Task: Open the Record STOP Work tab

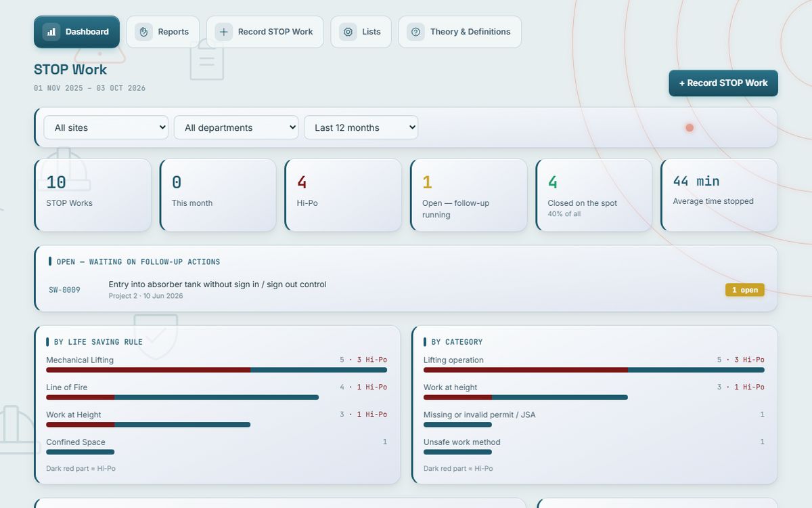Action: 265,32
